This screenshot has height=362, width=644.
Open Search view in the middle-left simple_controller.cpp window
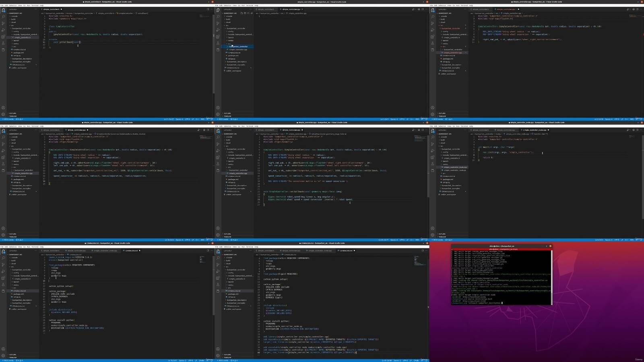pos(3,137)
